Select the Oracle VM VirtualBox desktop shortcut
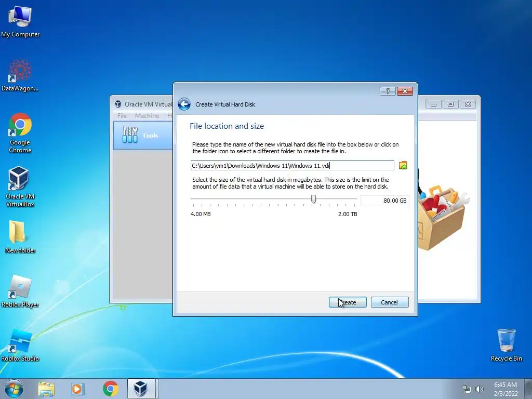This screenshot has width=532, height=399. tap(20, 187)
